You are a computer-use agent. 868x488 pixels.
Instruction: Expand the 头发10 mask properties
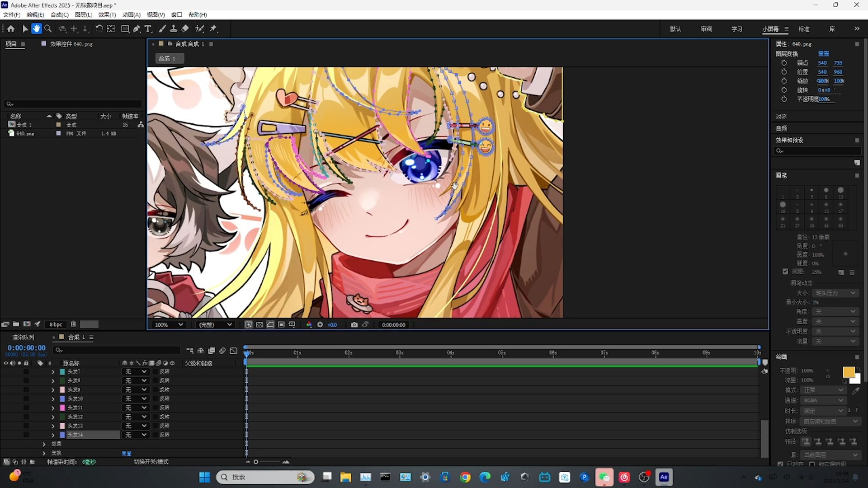pyautogui.click(x=53, y=399)
